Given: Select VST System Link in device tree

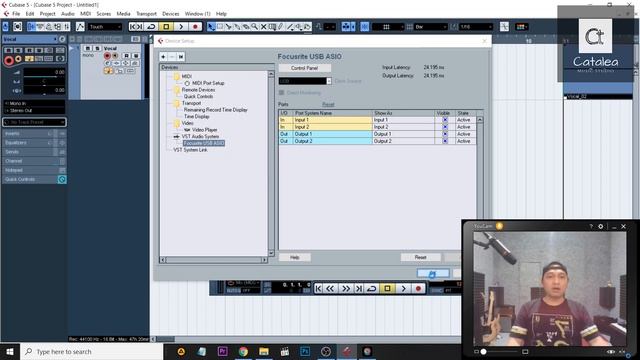Looking at the screenshot, I should (x=190, y=150).
